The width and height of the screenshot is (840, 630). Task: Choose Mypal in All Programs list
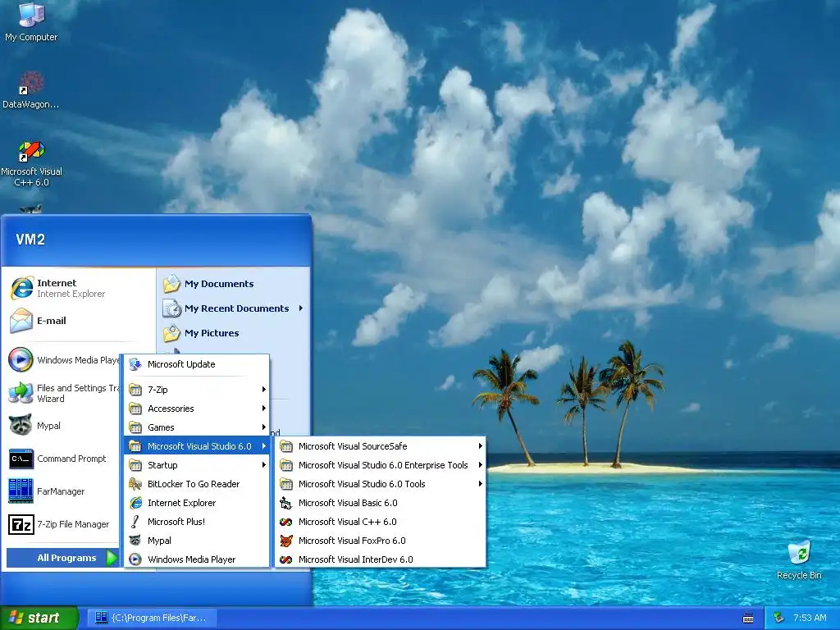click(197, 541)
